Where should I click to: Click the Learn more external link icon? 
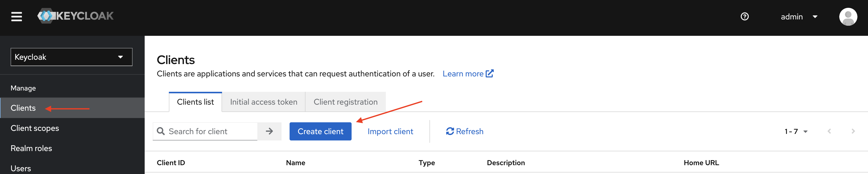click(x=490, y=74)
